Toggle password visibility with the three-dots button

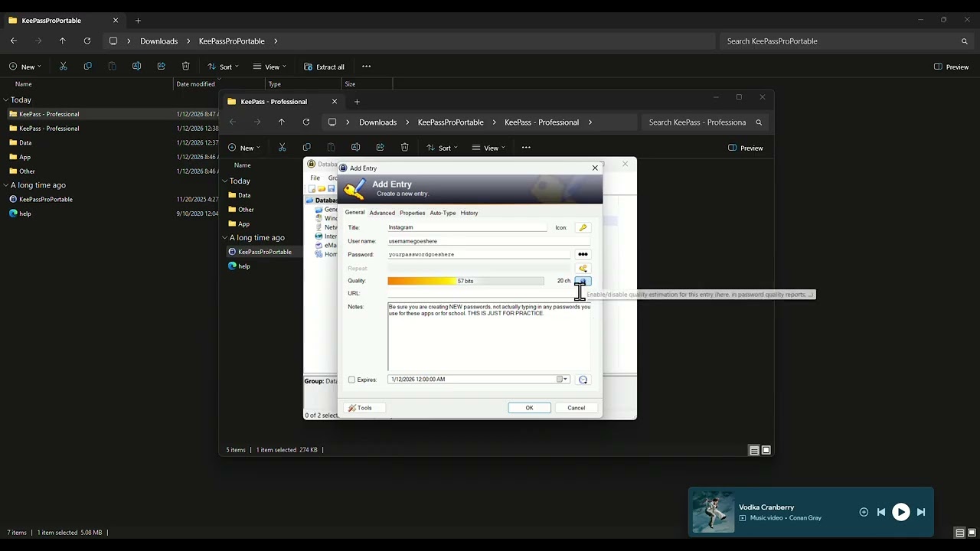click(x=583, y=254)
